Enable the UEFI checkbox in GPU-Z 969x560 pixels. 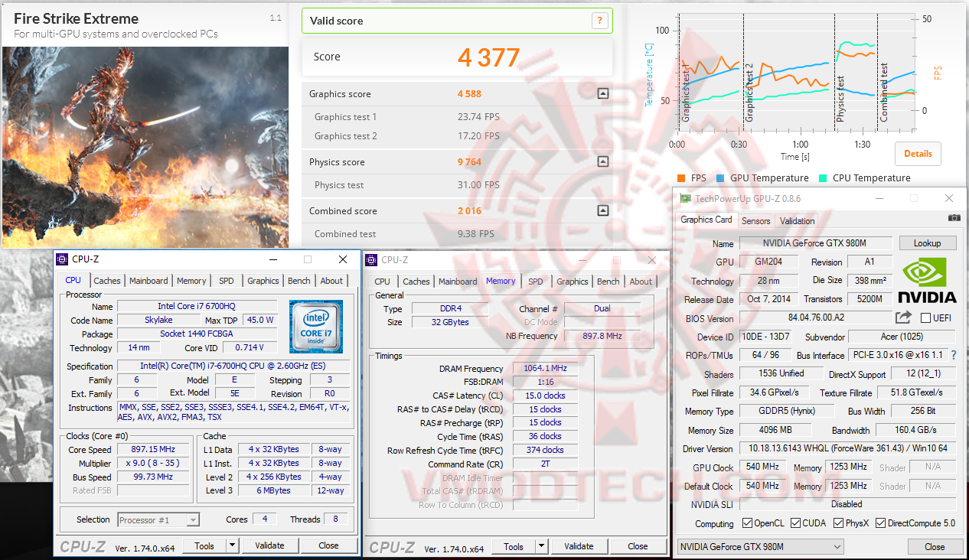pos(925,317)
